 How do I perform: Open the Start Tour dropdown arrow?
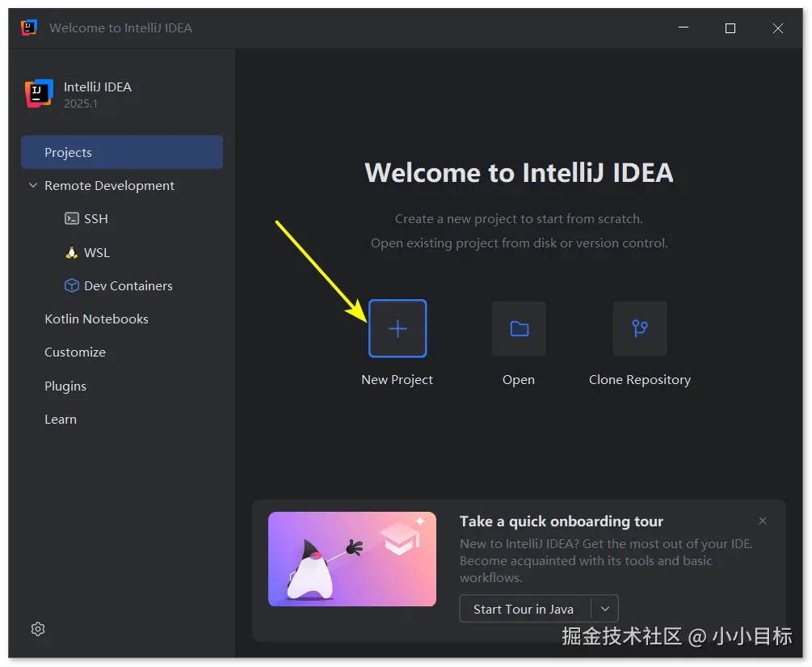(x=605, y=609)
